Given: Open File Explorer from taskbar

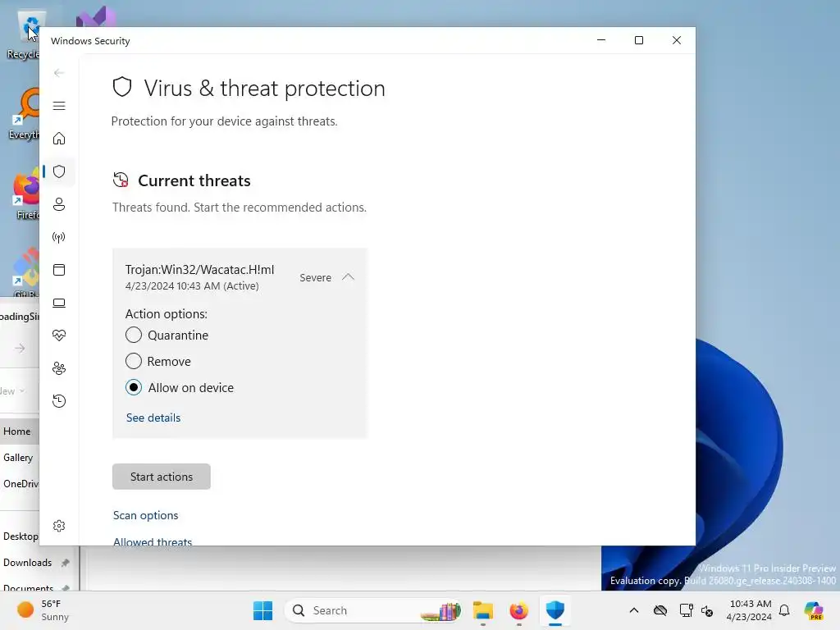Looking at the screenshot, I should [x=482, y=610].
